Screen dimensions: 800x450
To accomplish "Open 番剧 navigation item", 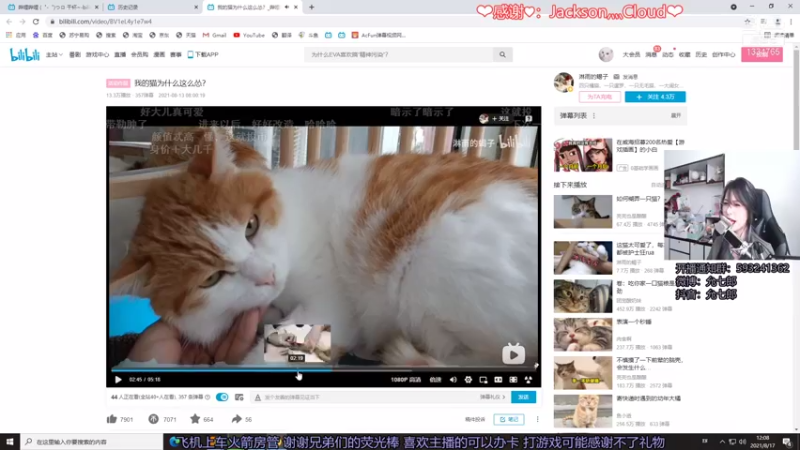I will pos(74,55).
